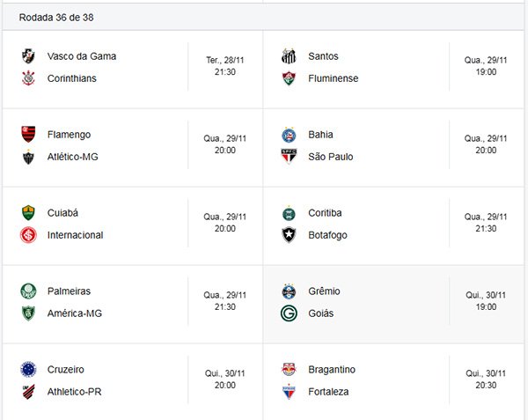Viewport: 528px width, 420px height.
Task: Click the Corinthians team logo
Action: tap(28, 78)
